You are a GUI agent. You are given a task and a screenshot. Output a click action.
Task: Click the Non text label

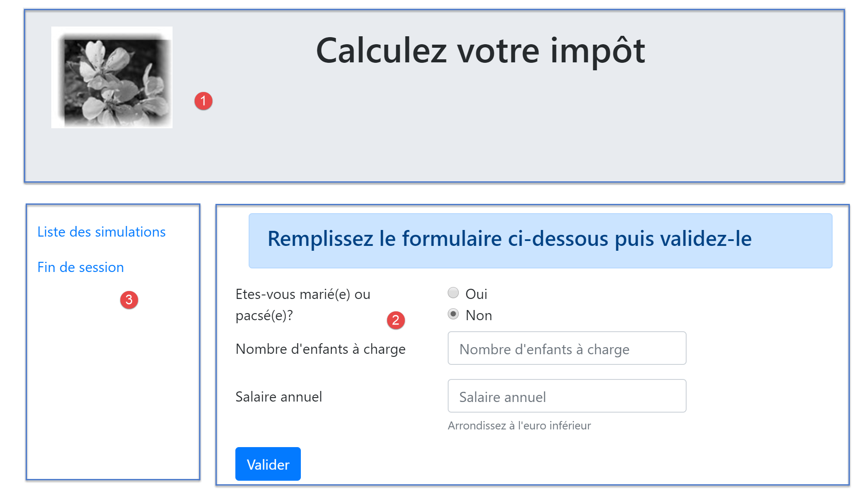click(479, 315)
